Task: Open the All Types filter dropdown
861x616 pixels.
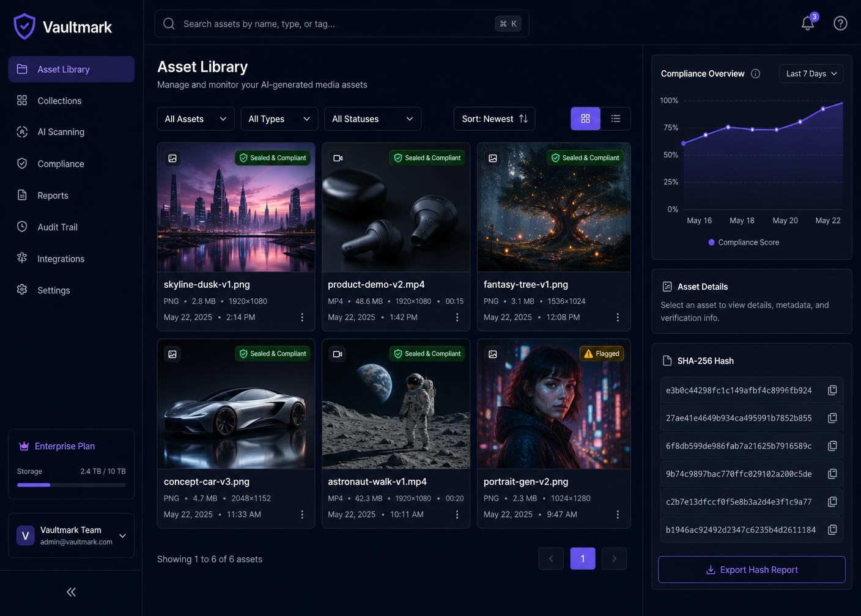Action: click(x=279, y=119)
